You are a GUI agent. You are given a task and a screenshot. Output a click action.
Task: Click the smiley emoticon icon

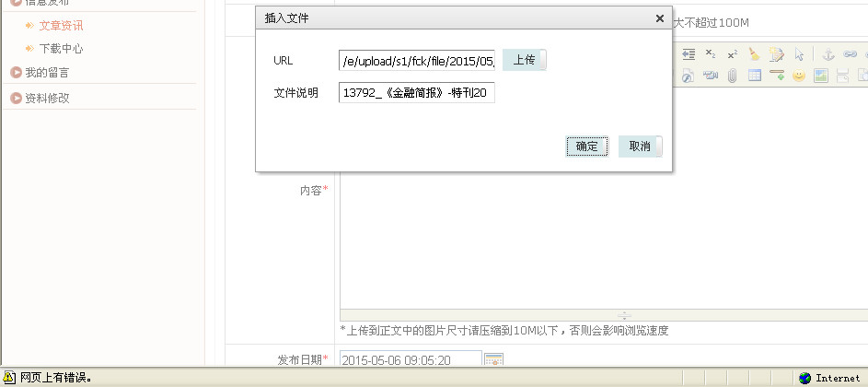pyautogui.click(x=799, y=76)
